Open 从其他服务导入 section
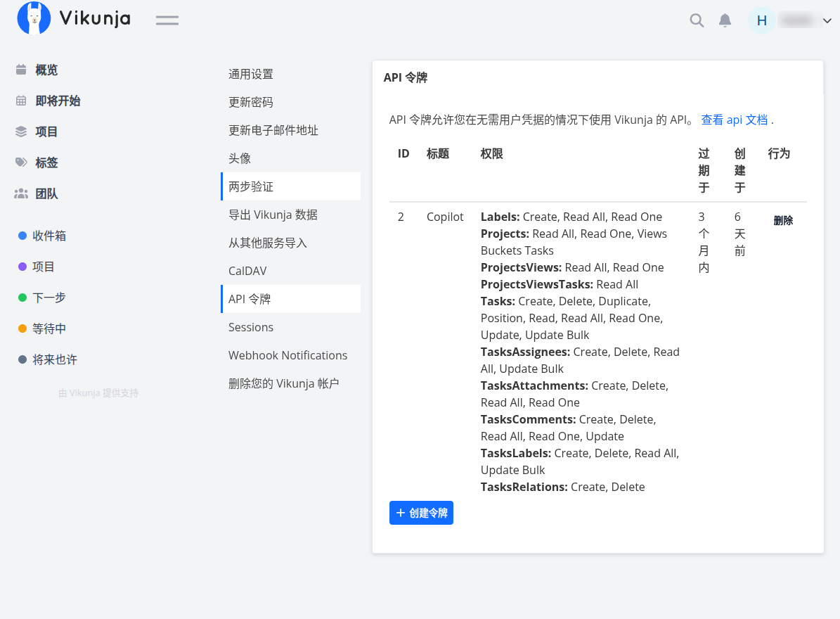Screen dimensions: 840x619 point(291,243)
